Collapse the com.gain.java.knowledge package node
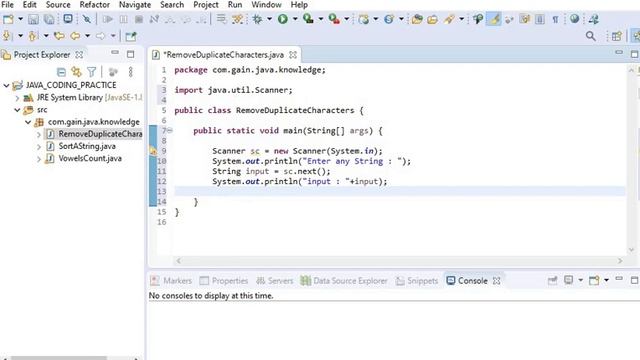Viewport: 640px width, 360px height. tap(28, 122)
